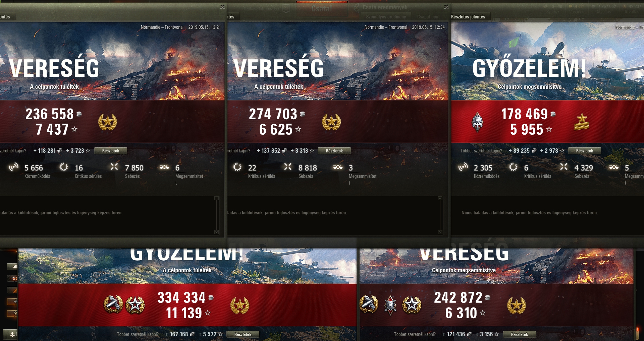Open Részletek beside +167 168 credits
This screenshot has height=341, width=644.
[243, 335]
